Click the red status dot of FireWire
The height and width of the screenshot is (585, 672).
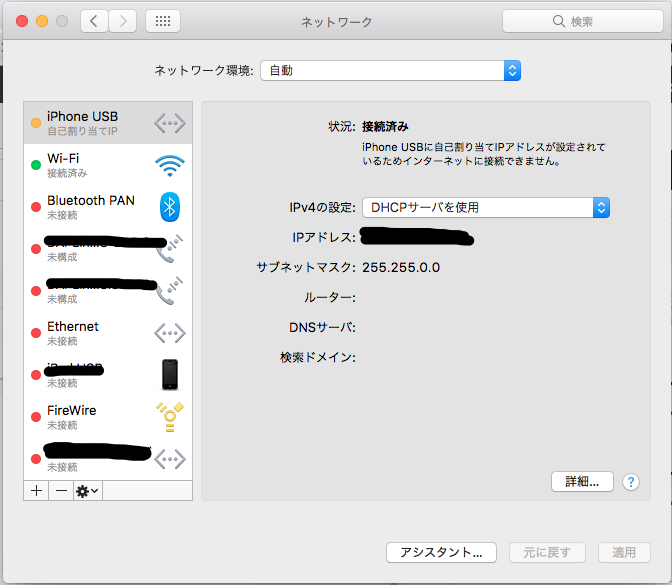[36, 417]
